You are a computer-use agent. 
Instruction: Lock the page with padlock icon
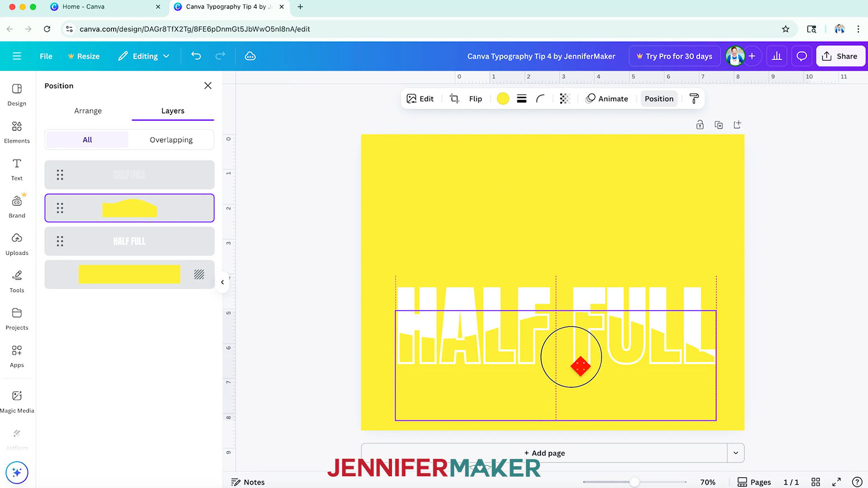(x=700, y=125)
